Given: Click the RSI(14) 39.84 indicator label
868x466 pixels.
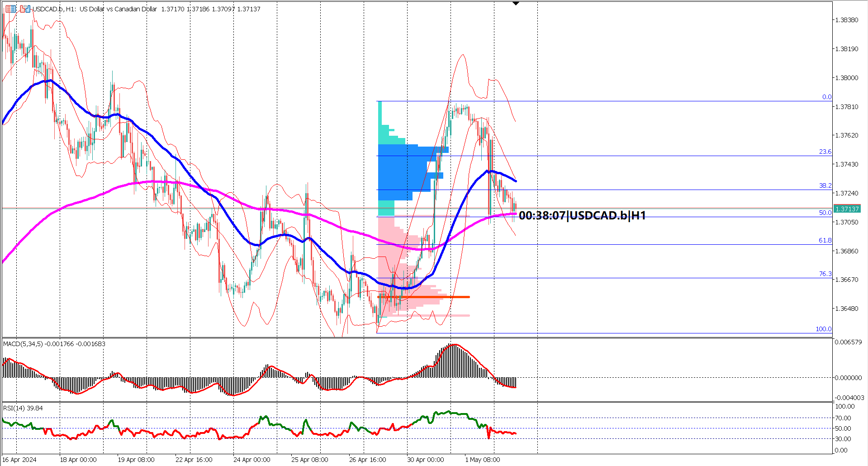Looking at the screenshot, I should [x=23, y=408].
